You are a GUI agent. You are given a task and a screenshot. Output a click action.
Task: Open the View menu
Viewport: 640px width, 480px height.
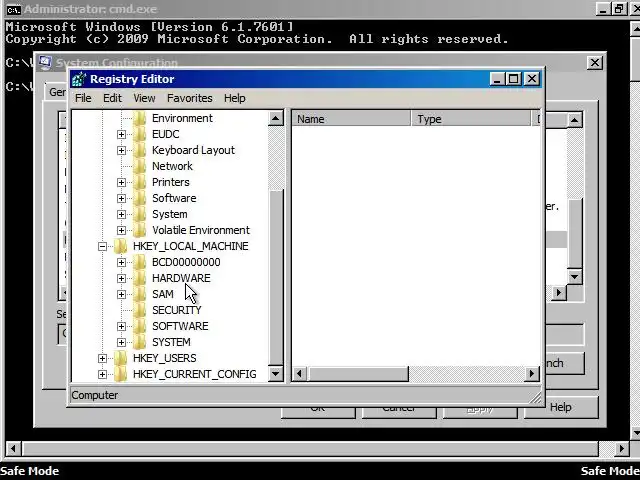coord(144,98)
